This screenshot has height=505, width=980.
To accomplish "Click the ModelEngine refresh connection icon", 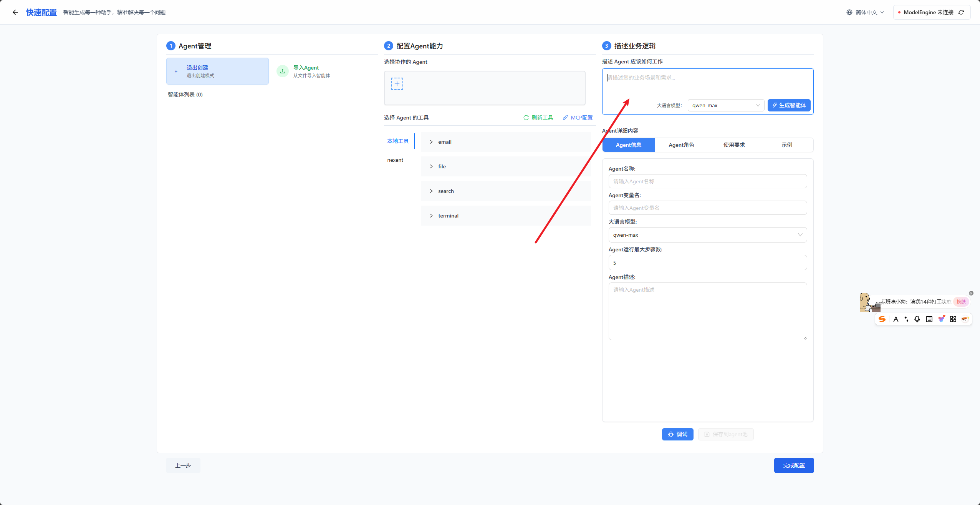I will 961,12.
